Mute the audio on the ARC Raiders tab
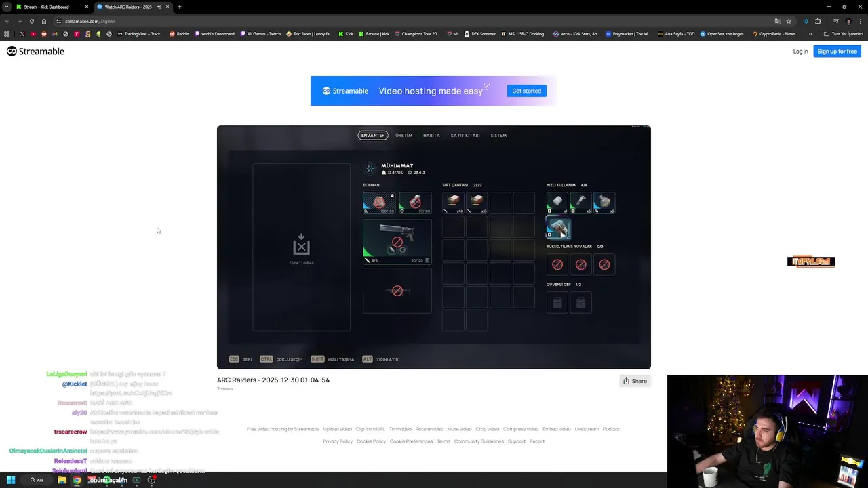This screenshot has height=488, width=868. [159, 7]
